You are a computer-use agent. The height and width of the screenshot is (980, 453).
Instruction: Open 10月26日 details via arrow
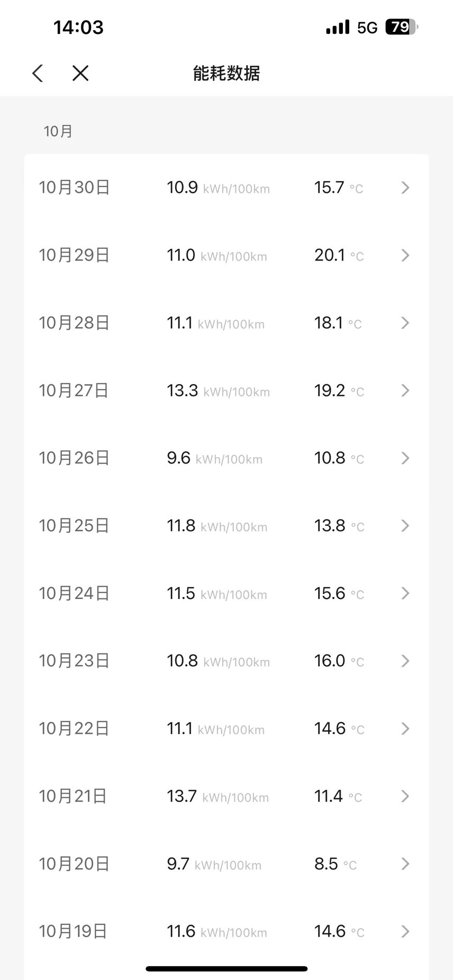point(405,458)
